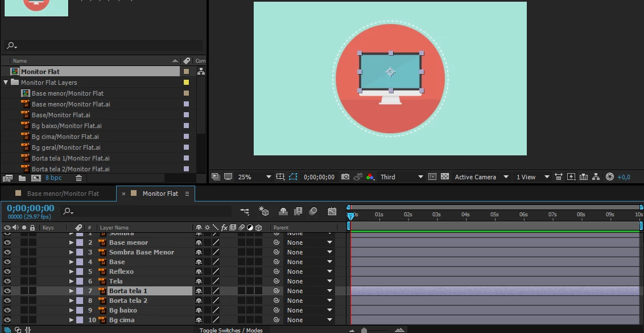Delete selected item with trash icon
Image resolution: width=644 pixels, height=333 pixels.
coord(79,178)
